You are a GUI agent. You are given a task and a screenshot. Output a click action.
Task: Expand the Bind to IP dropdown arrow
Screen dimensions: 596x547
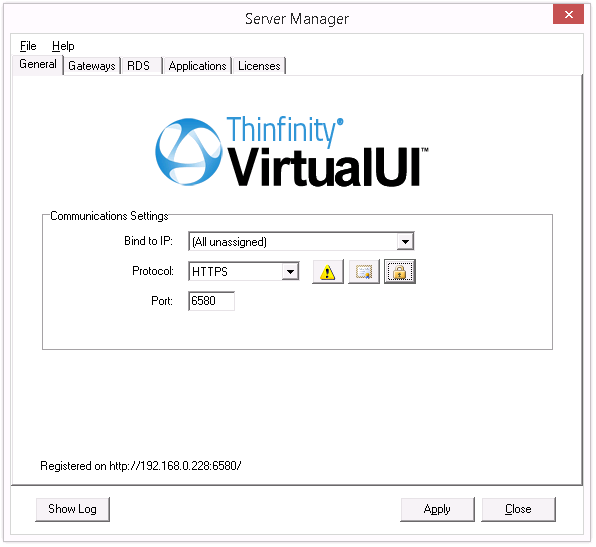(x=406, y=242)
